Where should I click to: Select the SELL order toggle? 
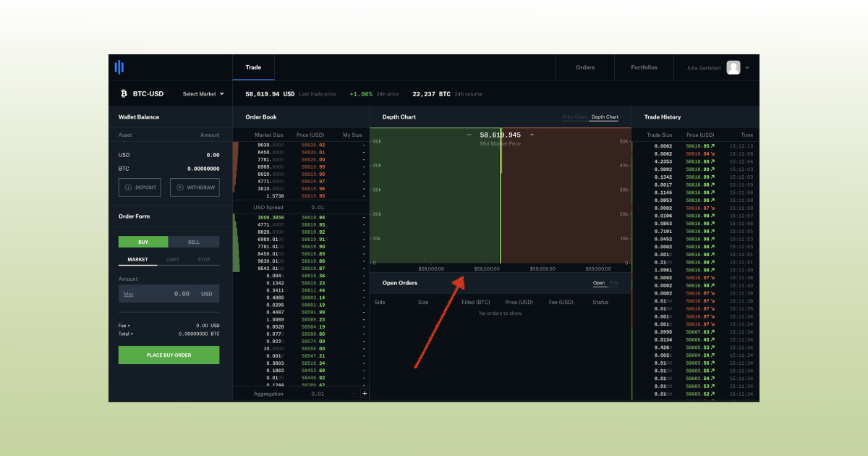tap(194, 242)
